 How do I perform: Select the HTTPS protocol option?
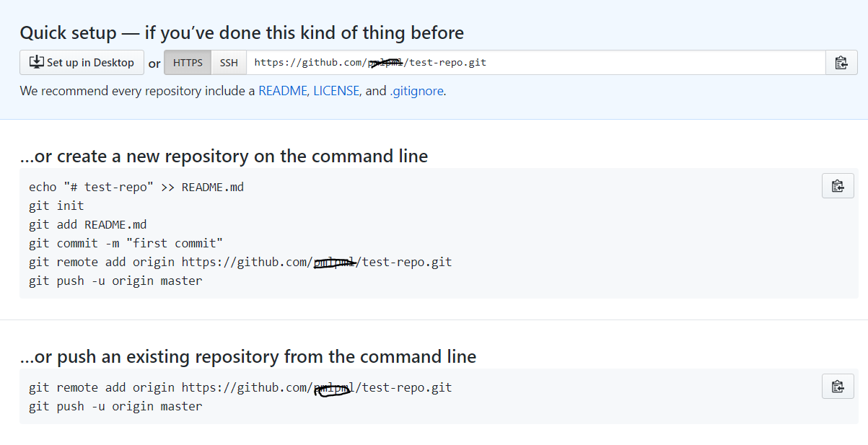188,63
